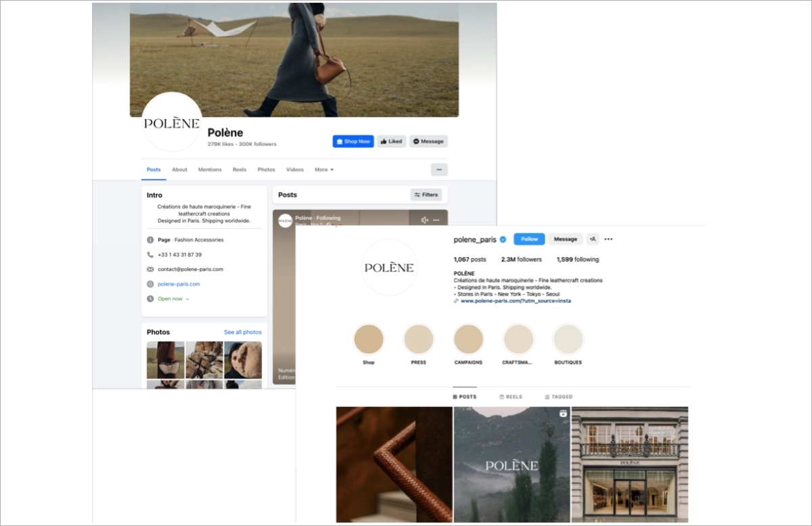Viewport: 812px width, 526px height.
Task: Open the three-dots menu on Facebook page
Action: coord(439,170)
